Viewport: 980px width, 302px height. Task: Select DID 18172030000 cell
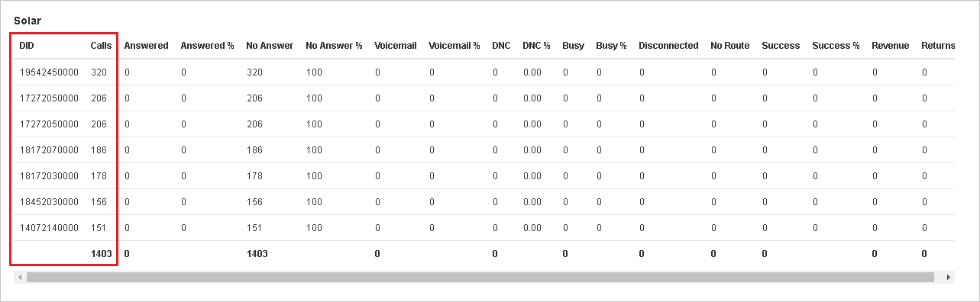(49, 176)
